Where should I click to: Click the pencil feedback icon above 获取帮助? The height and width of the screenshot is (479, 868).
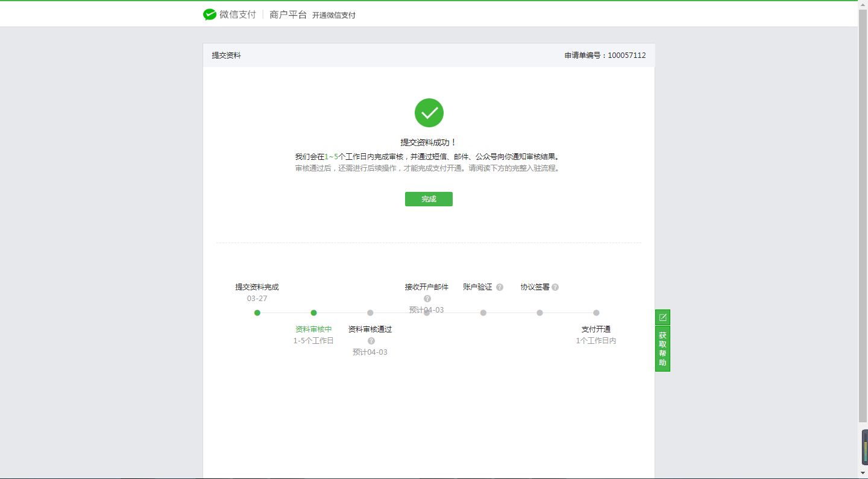tap(662, 317)
